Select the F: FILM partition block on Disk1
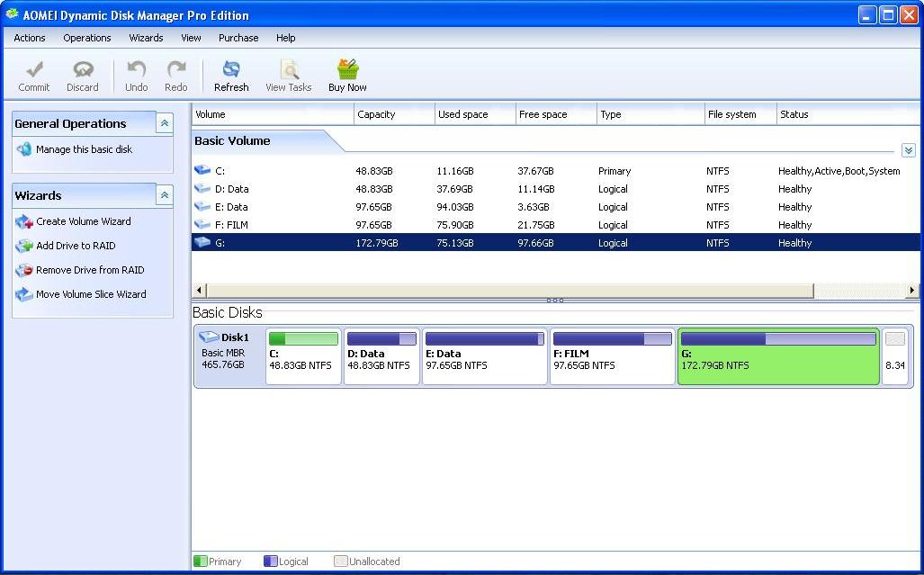924x575 pixels. 613,356
